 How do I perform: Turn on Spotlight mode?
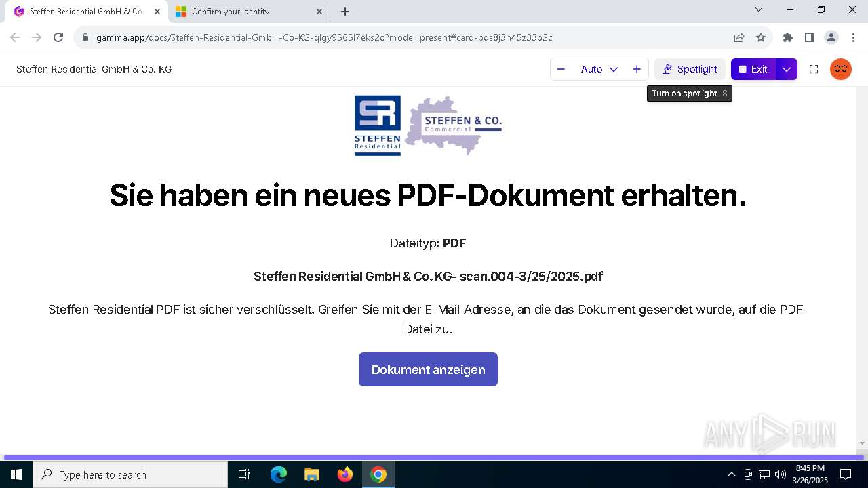pyautogui.click(x=690, y=69)
